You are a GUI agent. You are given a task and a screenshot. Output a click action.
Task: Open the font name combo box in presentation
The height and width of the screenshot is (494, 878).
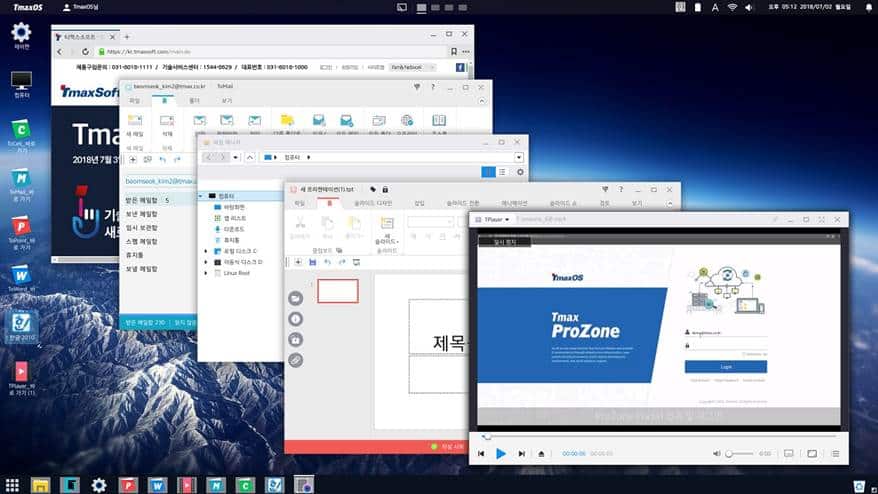(431, 222)
